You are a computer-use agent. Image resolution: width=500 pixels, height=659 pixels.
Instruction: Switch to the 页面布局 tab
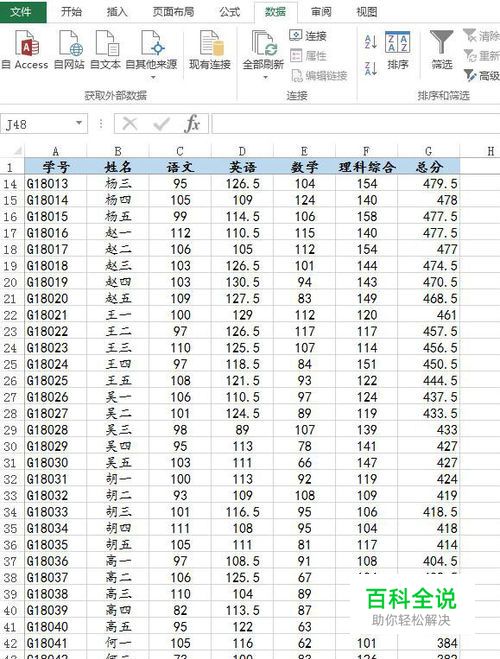173,12
